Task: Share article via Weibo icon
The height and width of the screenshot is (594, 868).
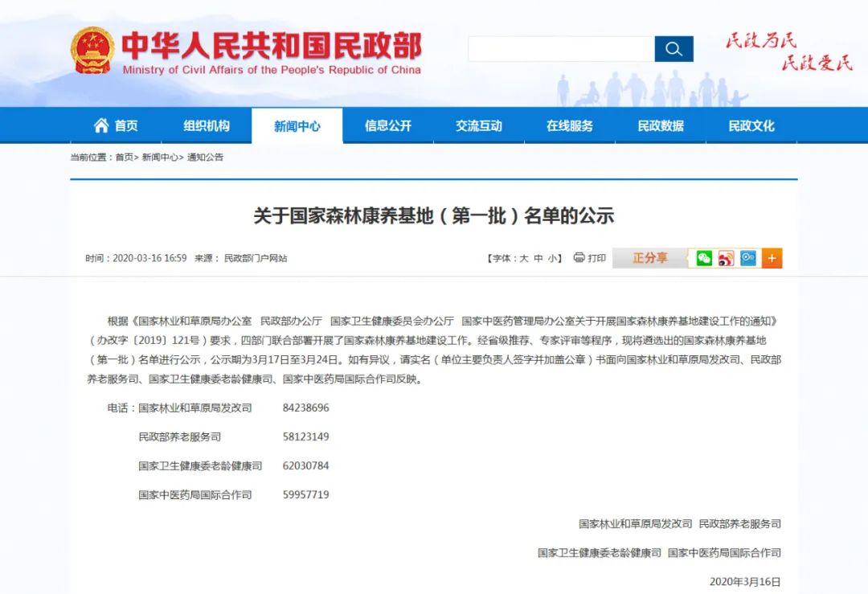Action: tap(726, 258)
